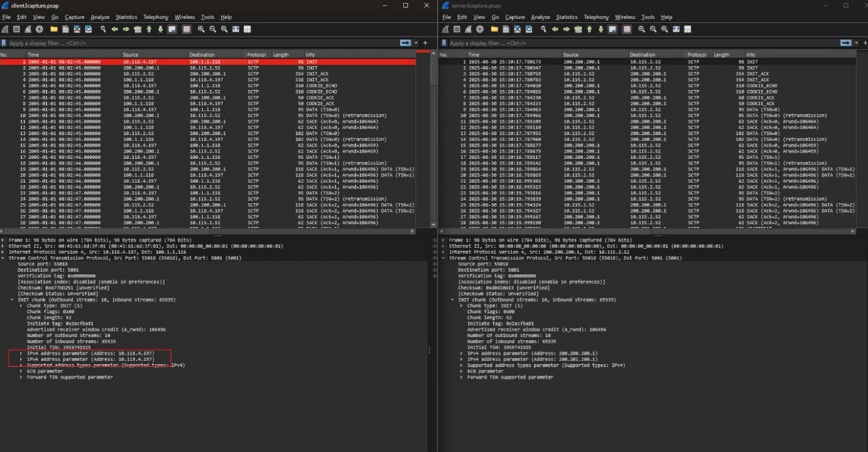Open Statistics menu in client3capture window
868x452 pixels.
(x=126, y=17)
